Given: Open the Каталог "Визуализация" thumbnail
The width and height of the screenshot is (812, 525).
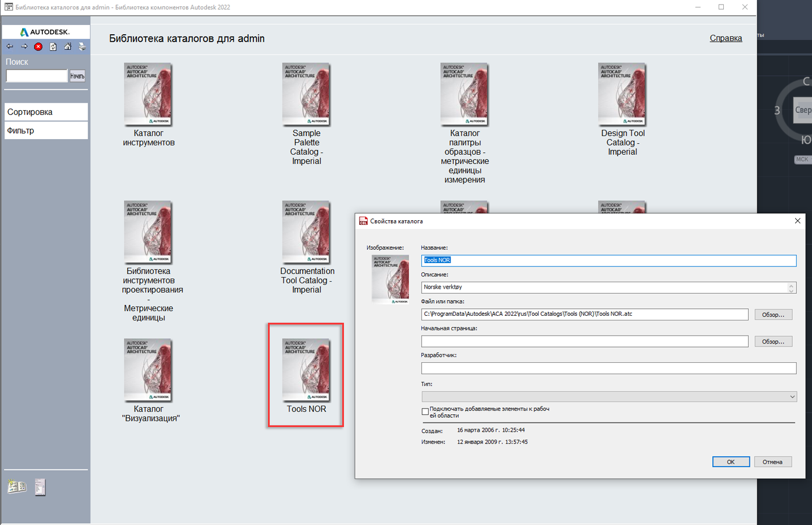Looking at the screenshot, I should point(148,370).
